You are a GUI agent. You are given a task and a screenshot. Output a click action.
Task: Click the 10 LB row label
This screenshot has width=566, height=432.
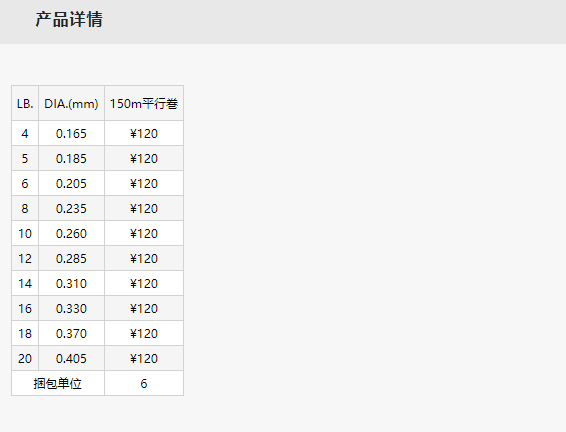click(25, 234)
